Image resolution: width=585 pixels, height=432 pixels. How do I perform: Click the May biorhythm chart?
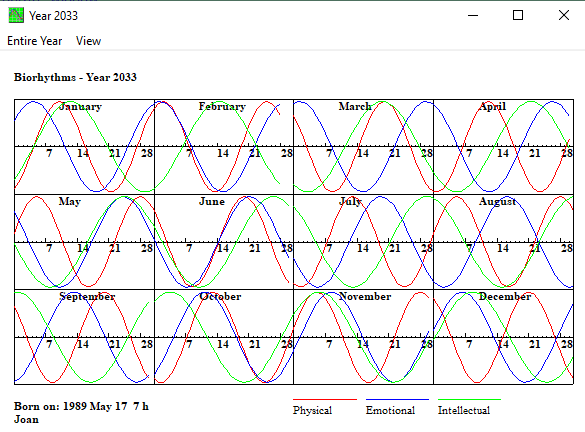84,242
